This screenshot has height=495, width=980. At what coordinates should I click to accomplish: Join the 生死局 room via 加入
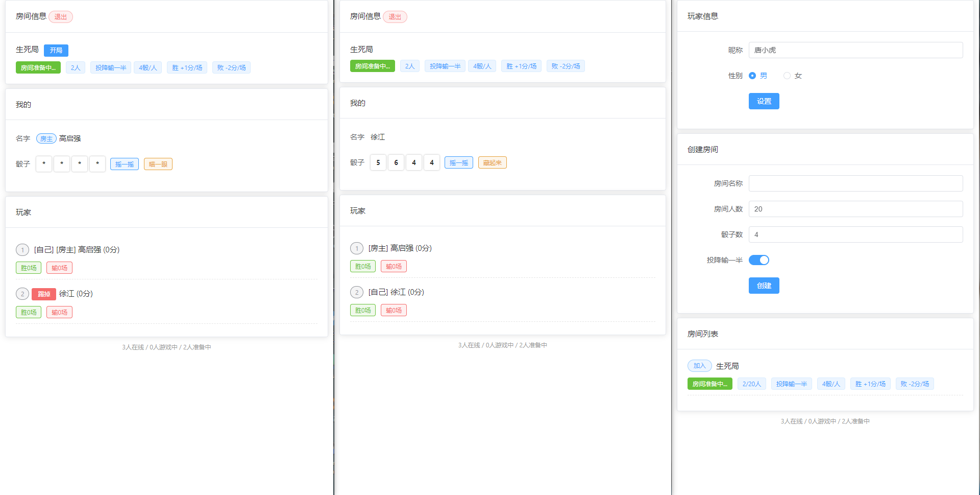pyautogui.click(x=699, y=366)
